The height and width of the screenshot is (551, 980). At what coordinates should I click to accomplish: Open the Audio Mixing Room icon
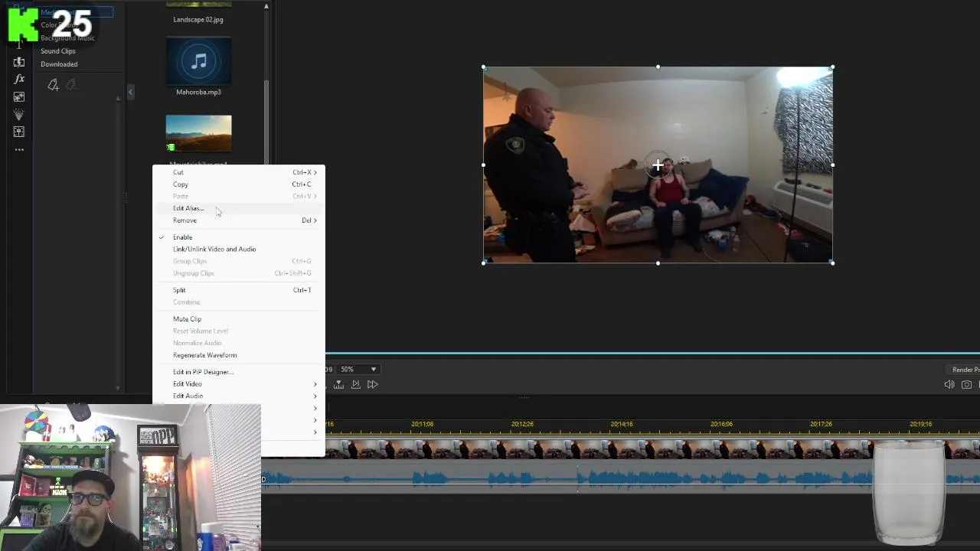pyautogui.click(x=19, y=132)
